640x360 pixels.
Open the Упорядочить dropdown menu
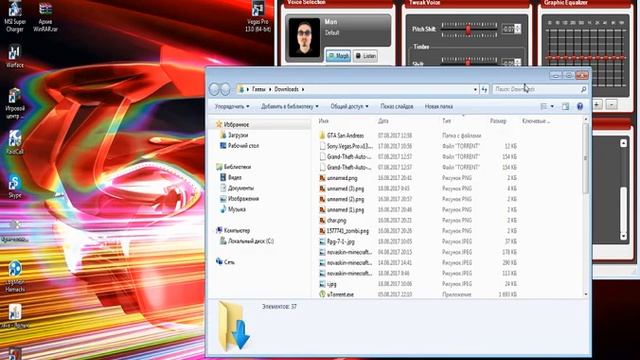pyautogui.click(x=232, y=107)
